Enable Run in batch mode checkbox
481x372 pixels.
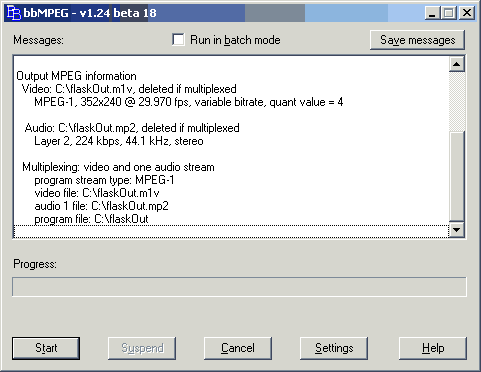point(178,40)
